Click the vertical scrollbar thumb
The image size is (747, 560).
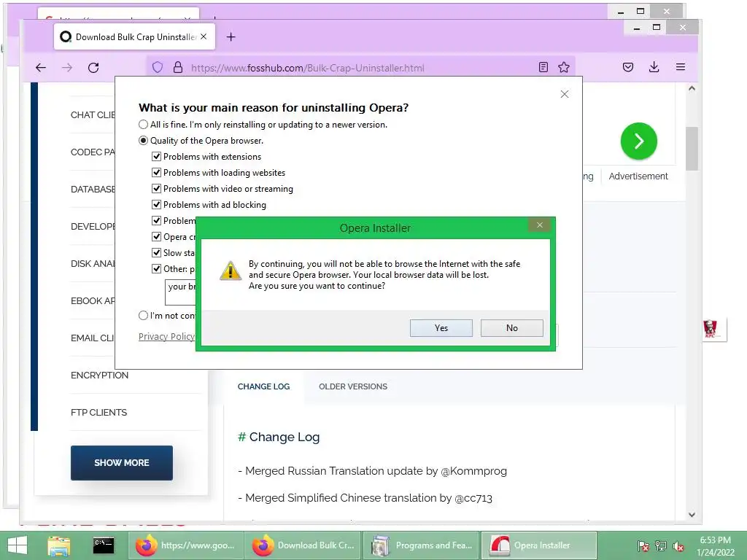(x=692, y=149)
